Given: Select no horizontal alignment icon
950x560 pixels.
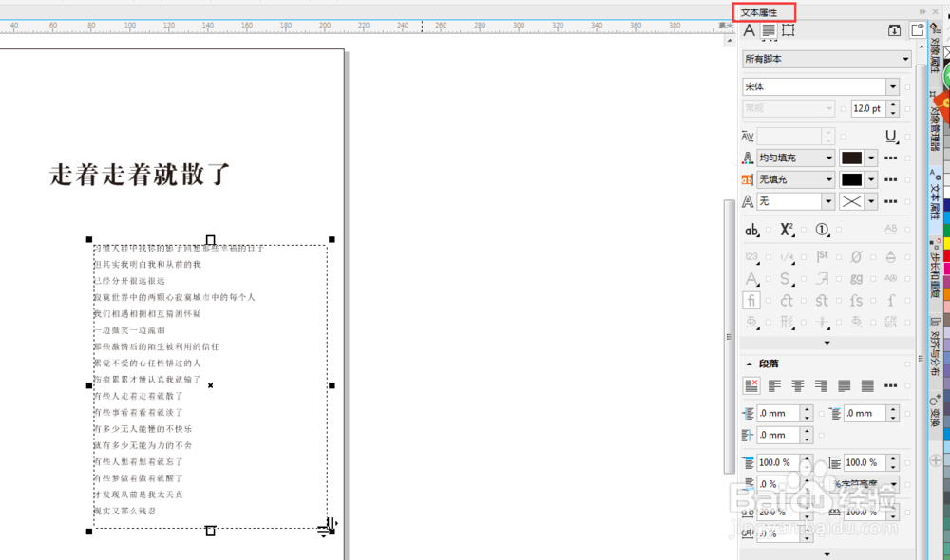Looking at the screenshot, I should tap(751, 385).
